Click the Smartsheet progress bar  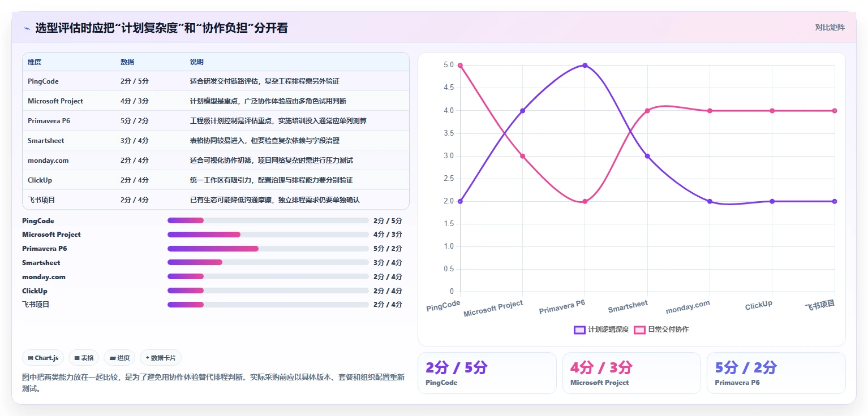pos(268,262)
